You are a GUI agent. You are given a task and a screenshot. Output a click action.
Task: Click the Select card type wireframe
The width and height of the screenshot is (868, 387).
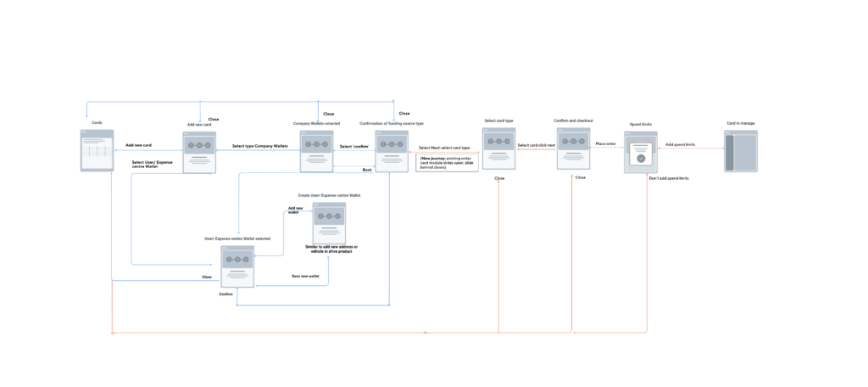point(498,149)
